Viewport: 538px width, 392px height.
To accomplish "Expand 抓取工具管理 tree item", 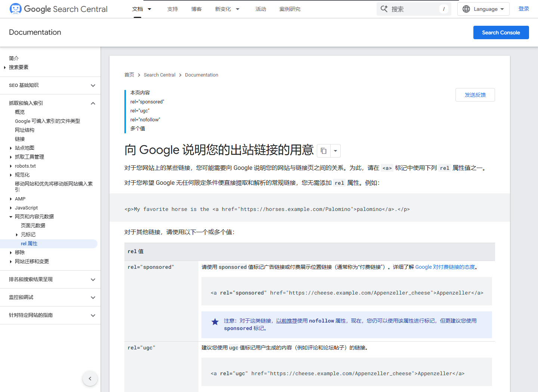I will click(x=10, y=157).
